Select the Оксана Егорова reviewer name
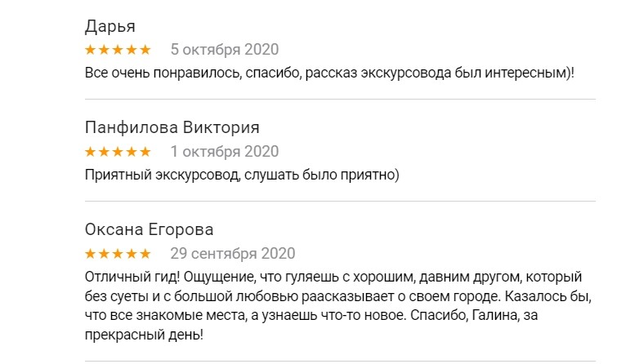This screenshot has width=639, height=364. tap(149, 229)
